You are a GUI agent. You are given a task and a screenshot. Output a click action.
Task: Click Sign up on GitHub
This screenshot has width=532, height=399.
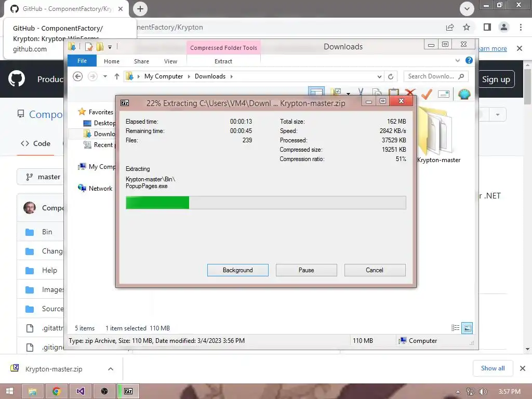tap(496, 79)
